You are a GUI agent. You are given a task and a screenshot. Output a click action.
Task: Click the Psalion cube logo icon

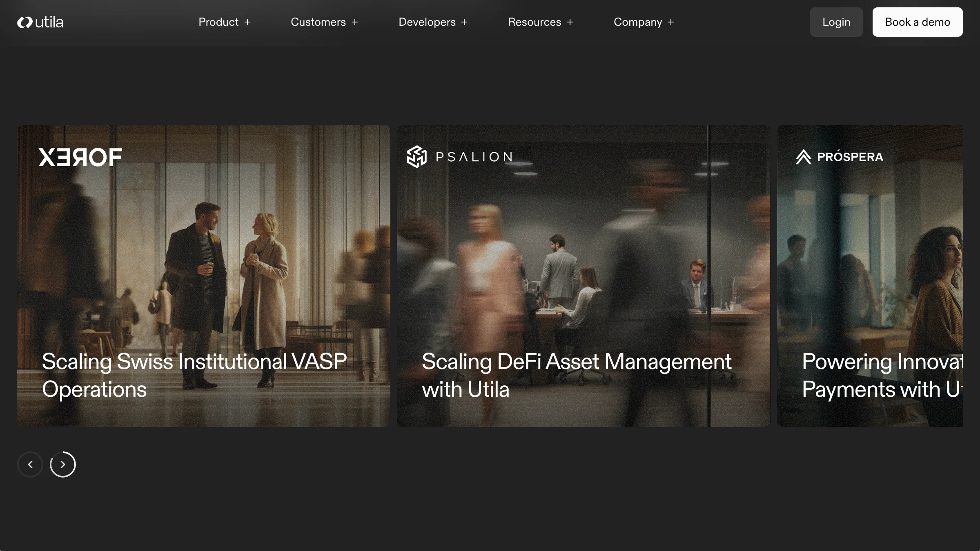416,157
